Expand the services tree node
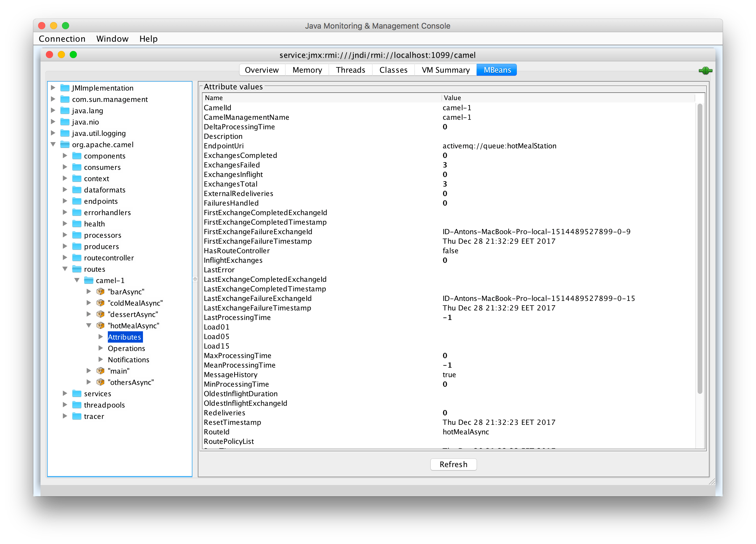This screenshot has width=756, height=544. pos(65,393)
